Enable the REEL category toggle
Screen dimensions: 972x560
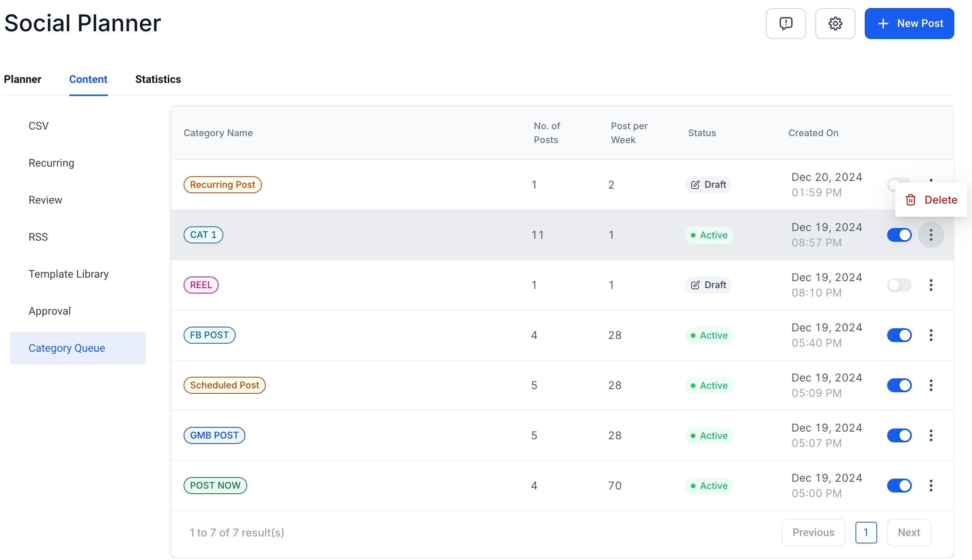pos(899,285)
